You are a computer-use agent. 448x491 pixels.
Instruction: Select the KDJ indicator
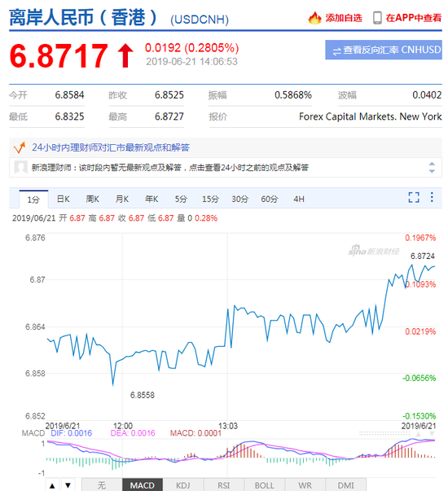(183, 485)
